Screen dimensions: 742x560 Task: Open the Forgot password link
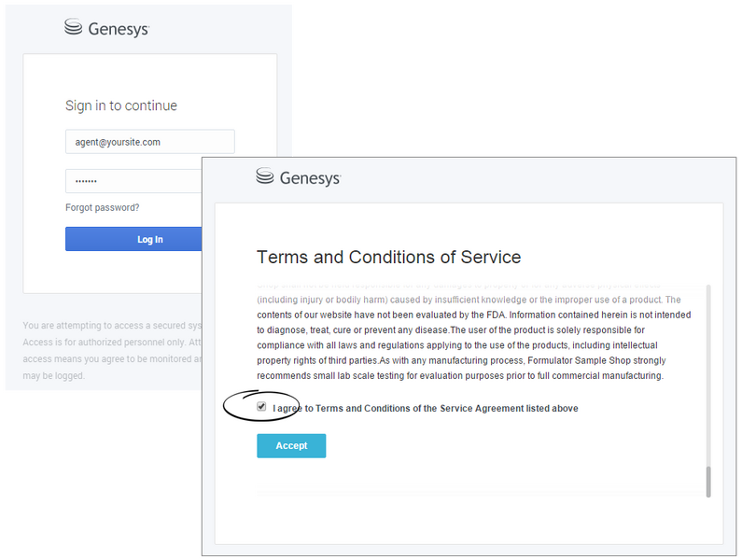tap(102, 207)
